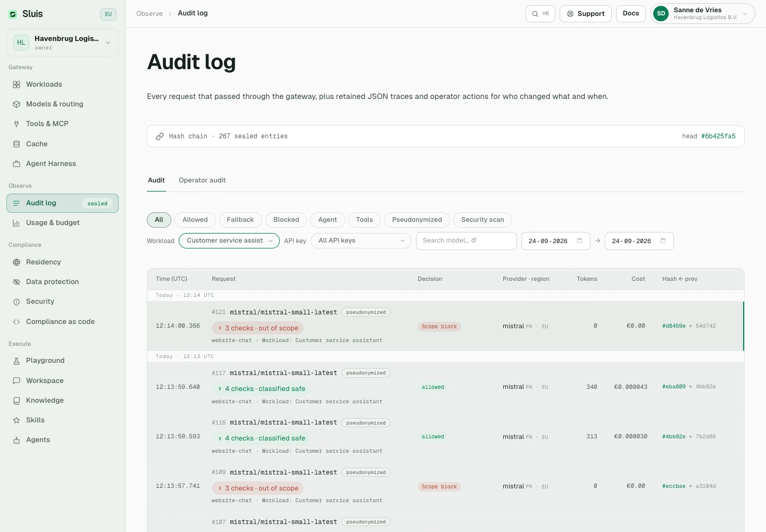
Task: Expand the checks for request #116
Action: (x=261, y=438)
